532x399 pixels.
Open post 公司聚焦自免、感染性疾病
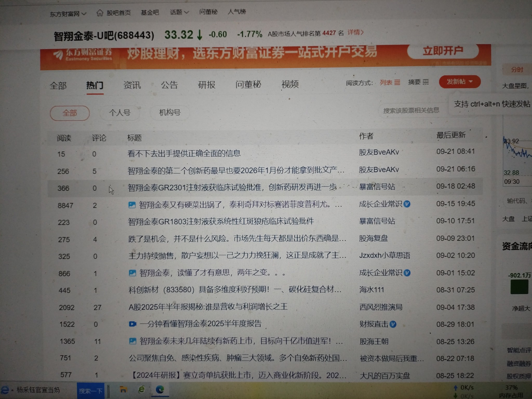coord(238,358)
